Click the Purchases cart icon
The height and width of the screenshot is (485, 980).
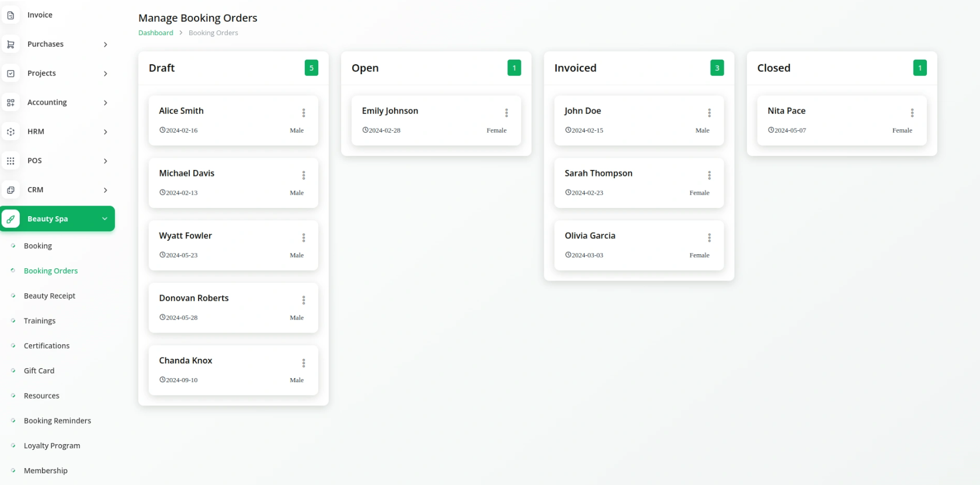11,44
